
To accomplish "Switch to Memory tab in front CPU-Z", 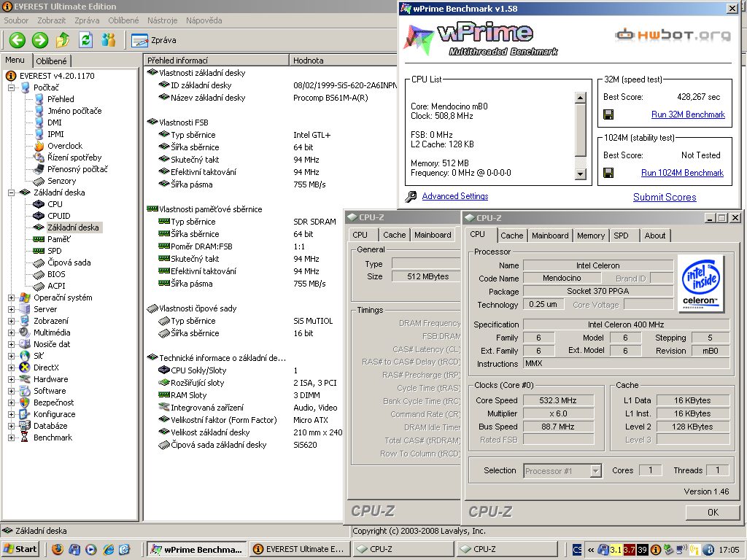I will pos(591,236).
